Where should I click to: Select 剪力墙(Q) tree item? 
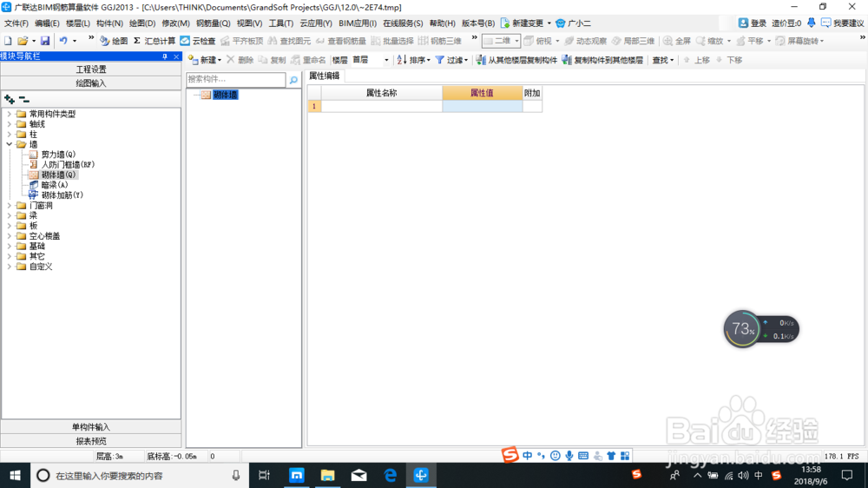coord(58,155)
